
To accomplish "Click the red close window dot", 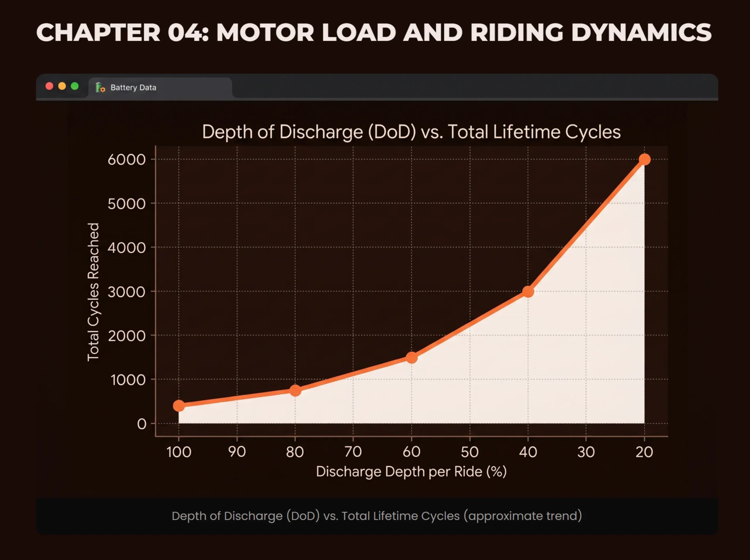I will (50, 86).
